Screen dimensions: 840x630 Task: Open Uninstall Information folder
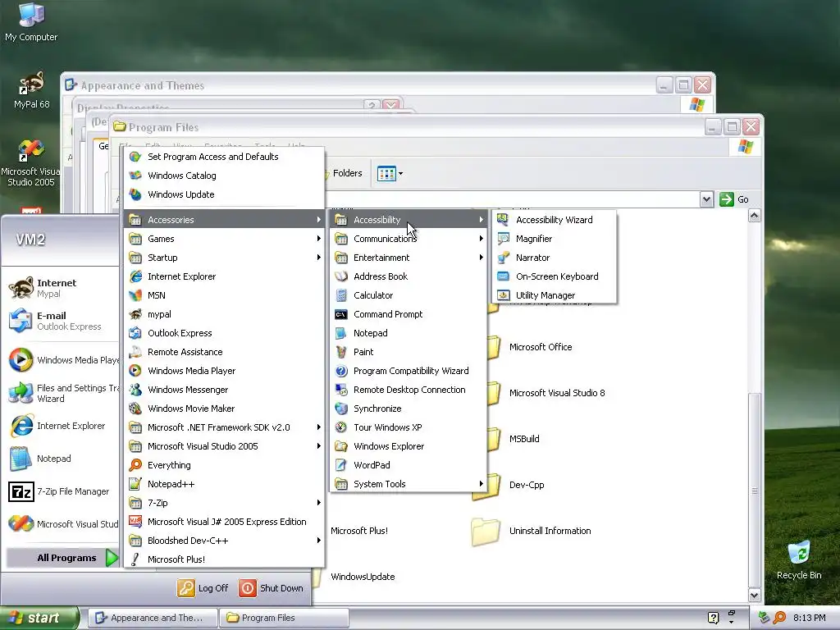point(532,531)
